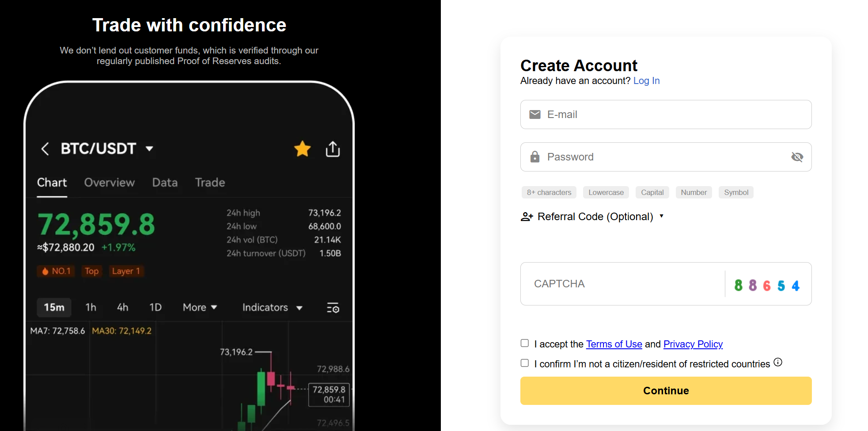Click the CAPTCHA code image
Screen dimensions: 868x431
point(767,285)
